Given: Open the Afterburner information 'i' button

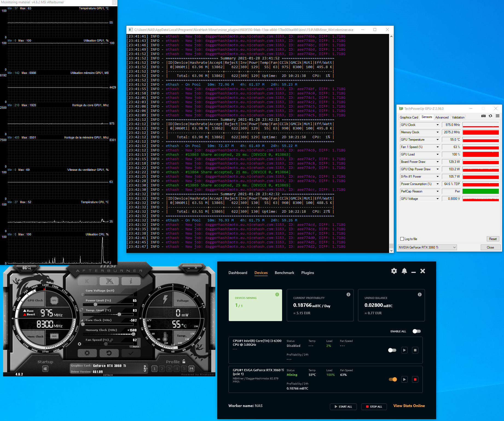Looking at the screenshot, I should (131, 281).
